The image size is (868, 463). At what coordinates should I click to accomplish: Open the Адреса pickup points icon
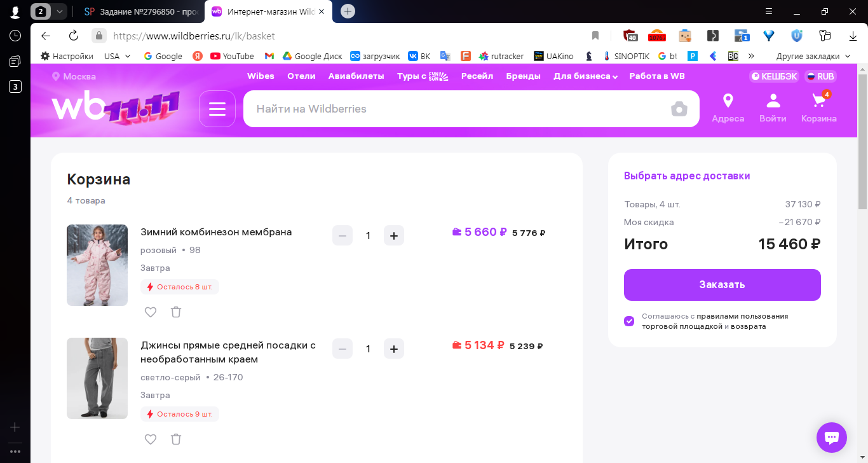point(728,108)
